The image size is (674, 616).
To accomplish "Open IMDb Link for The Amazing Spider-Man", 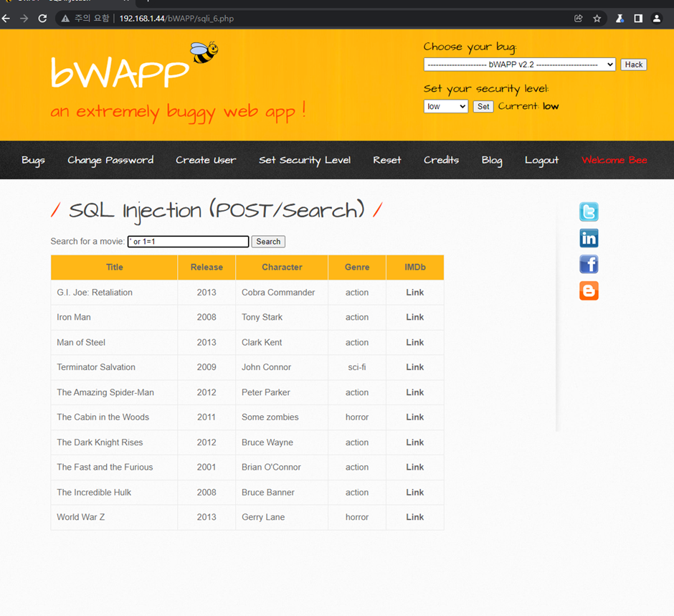I will point(415,392).
